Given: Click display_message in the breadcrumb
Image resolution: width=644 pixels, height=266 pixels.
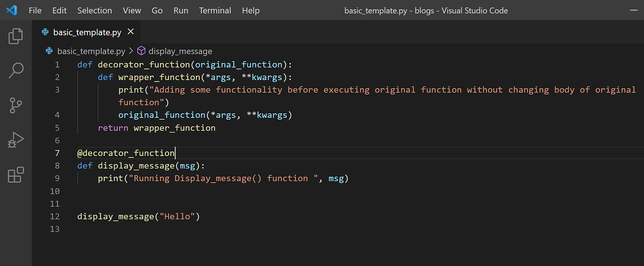Looking at the screenshot, I should point(180,51).
